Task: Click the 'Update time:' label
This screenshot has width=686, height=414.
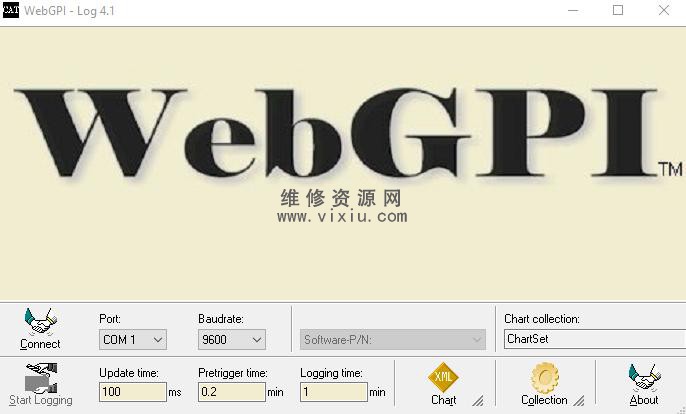Action: point(129,373)
